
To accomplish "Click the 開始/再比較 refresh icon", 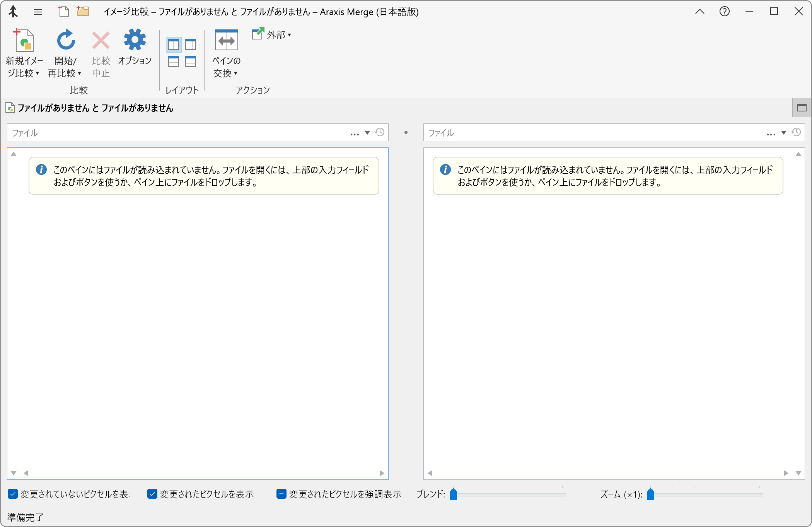I will [66, 39].
